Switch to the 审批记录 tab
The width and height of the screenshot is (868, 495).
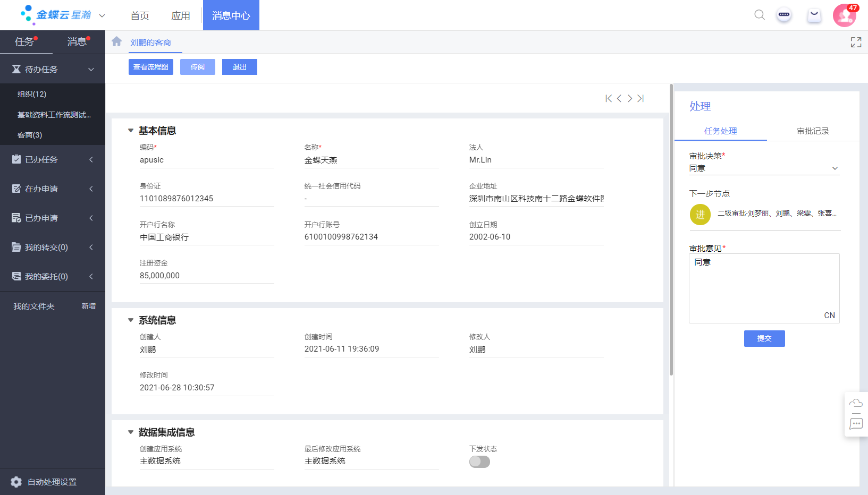point(813,131)
